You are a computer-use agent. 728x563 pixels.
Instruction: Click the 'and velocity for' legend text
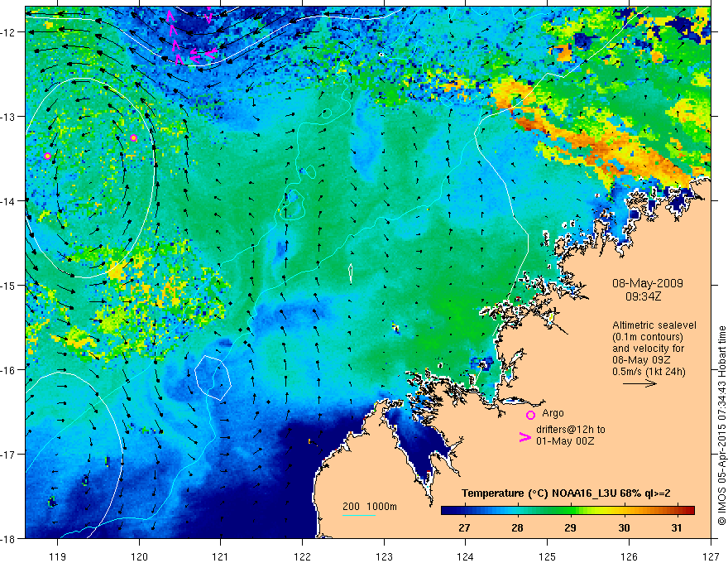click(648, 349)
